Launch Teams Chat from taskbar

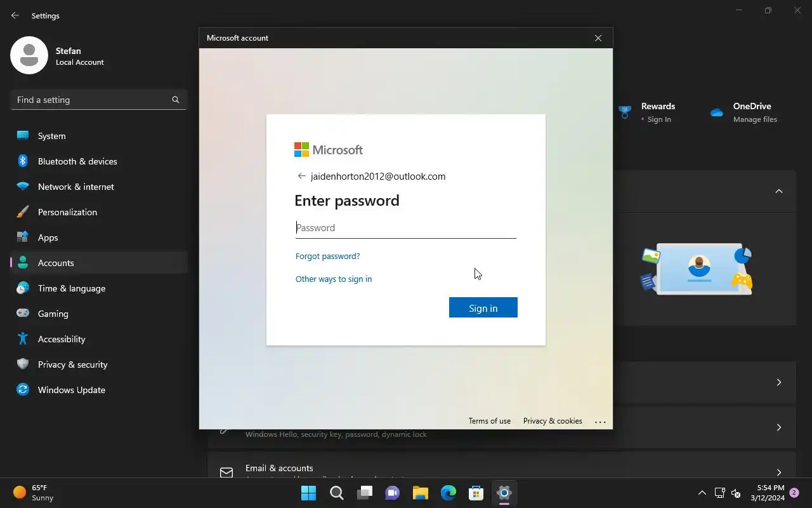tap(392, 493)
